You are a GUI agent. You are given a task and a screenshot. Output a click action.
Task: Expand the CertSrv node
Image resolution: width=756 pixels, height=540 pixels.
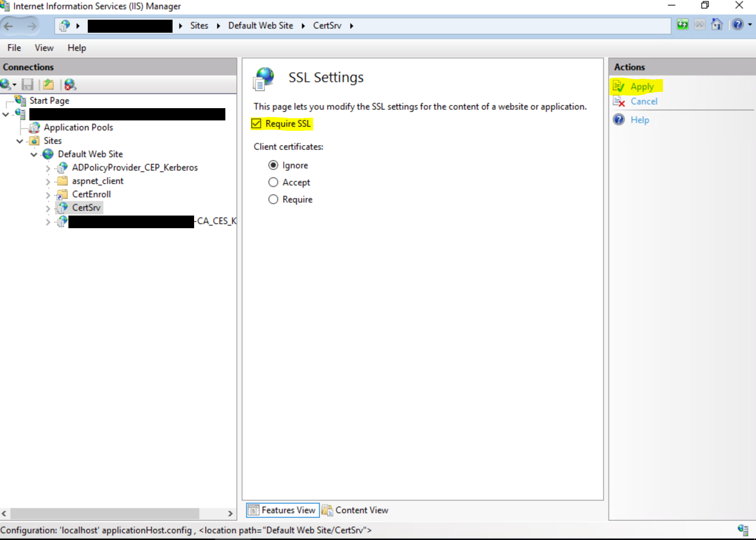click(48, 208)
